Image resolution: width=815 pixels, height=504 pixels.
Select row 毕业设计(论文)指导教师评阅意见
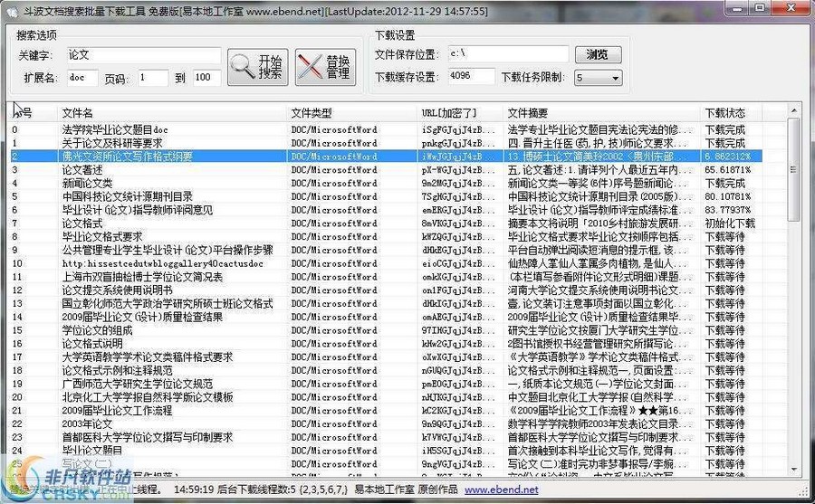point(386,210)
